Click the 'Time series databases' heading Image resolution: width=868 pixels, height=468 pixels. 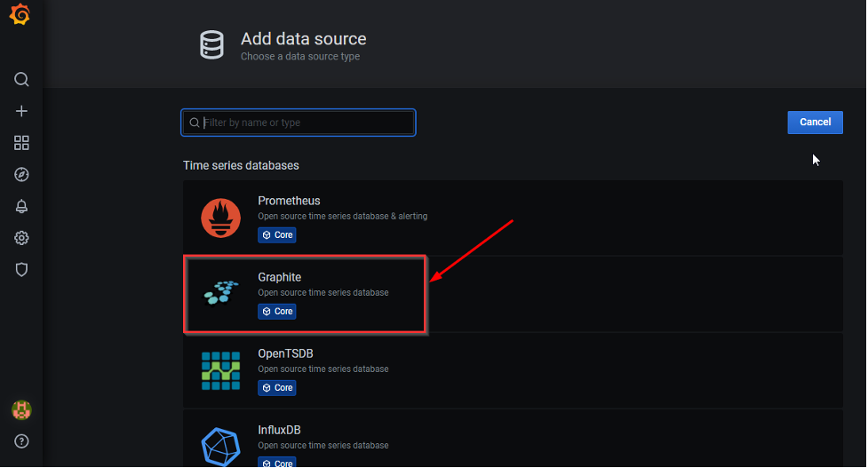241,165
